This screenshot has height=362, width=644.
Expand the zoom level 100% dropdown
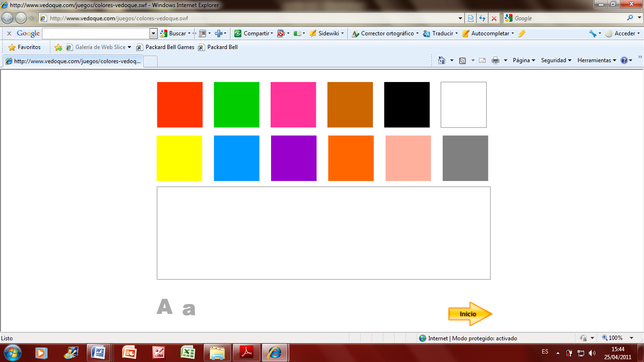pyautogui.click(x=632, y=338)
